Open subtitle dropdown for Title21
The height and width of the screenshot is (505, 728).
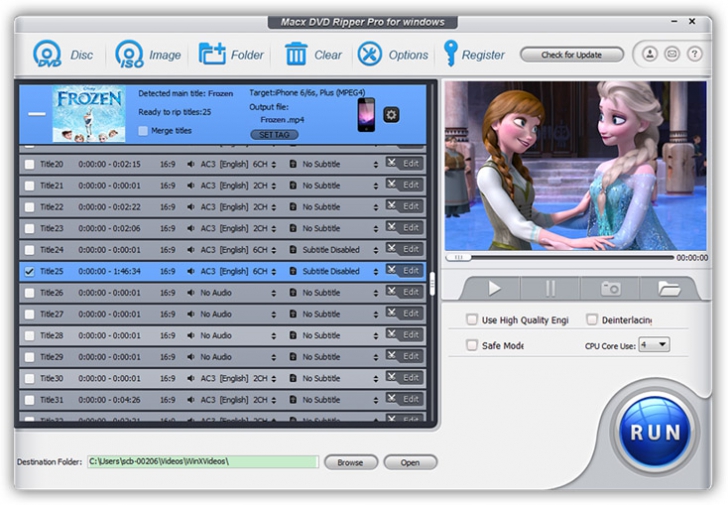click(x=376, y=186)
